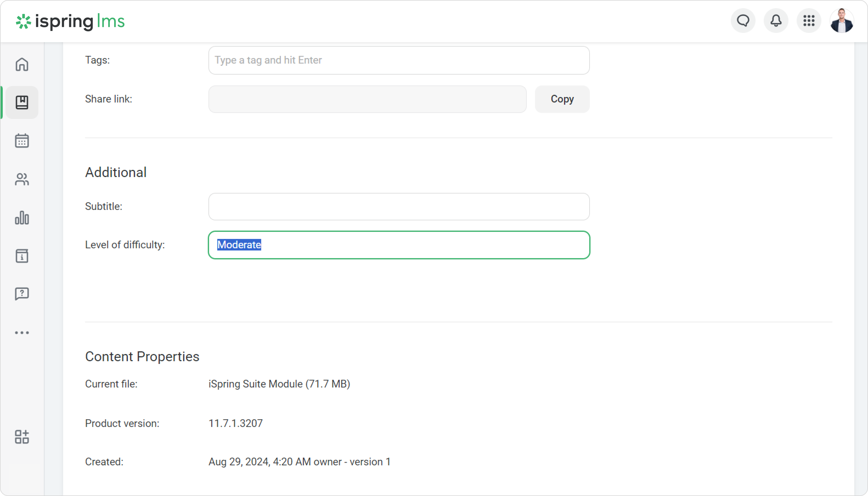
Task: Expand the three-dots more menu in the sidebar
Action: 22,332
